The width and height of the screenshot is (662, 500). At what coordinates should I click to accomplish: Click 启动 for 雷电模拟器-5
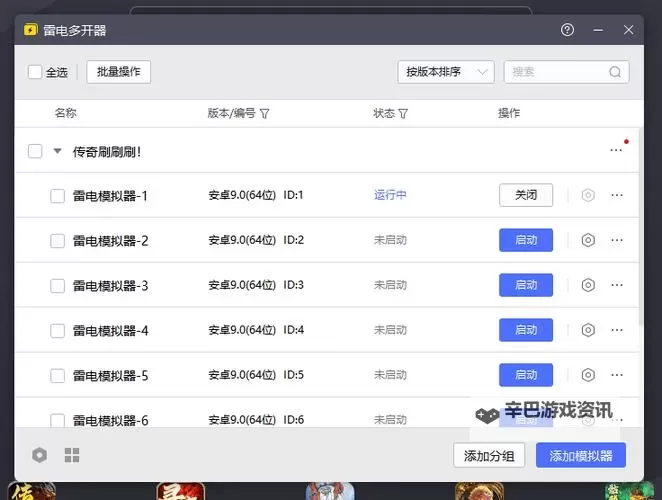pyautogui.click(x=526, y=375)
